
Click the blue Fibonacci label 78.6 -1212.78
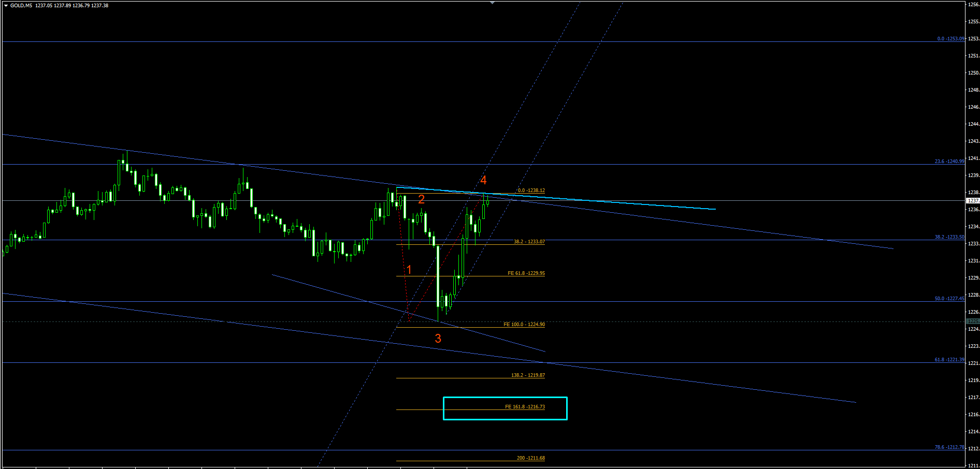(949, 447)
